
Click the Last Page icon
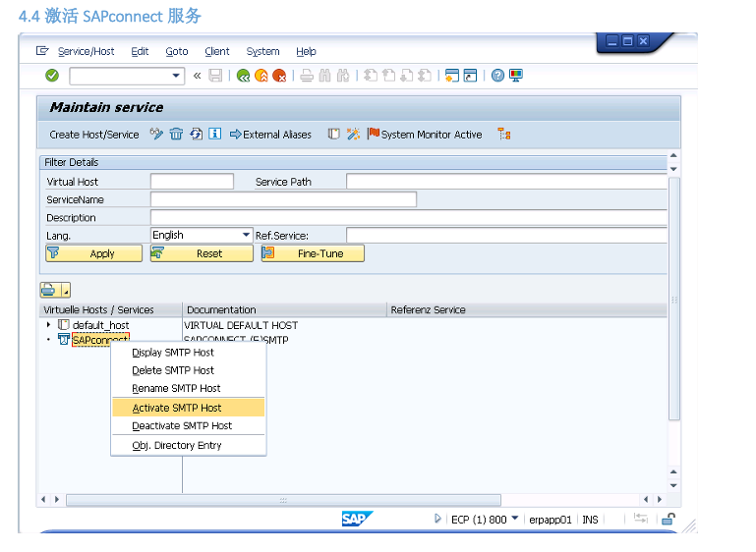[425, 76]
